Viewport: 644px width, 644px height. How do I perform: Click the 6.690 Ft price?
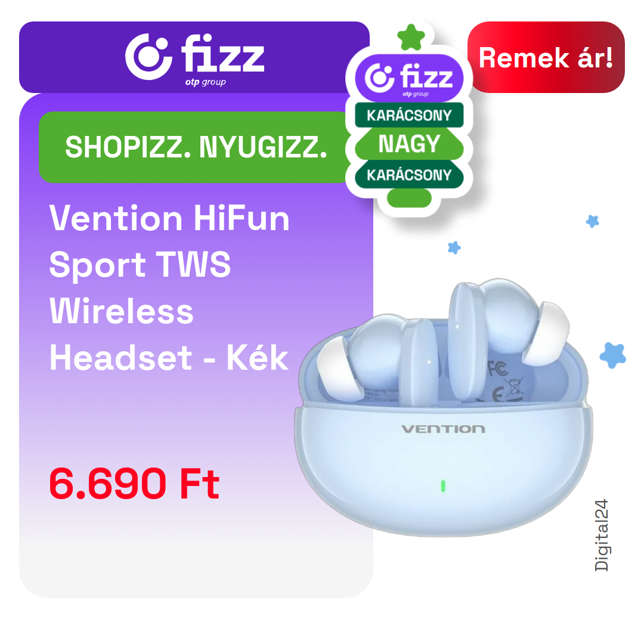tap(134, 484)
